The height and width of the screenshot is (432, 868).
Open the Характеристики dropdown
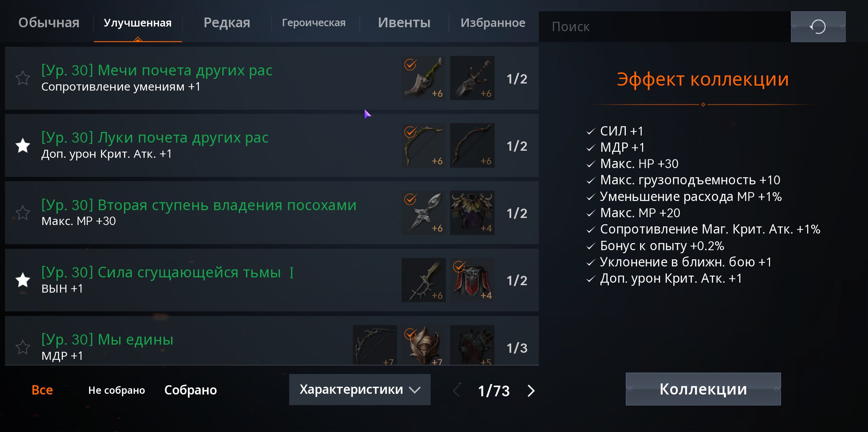[x=360, y=390]
